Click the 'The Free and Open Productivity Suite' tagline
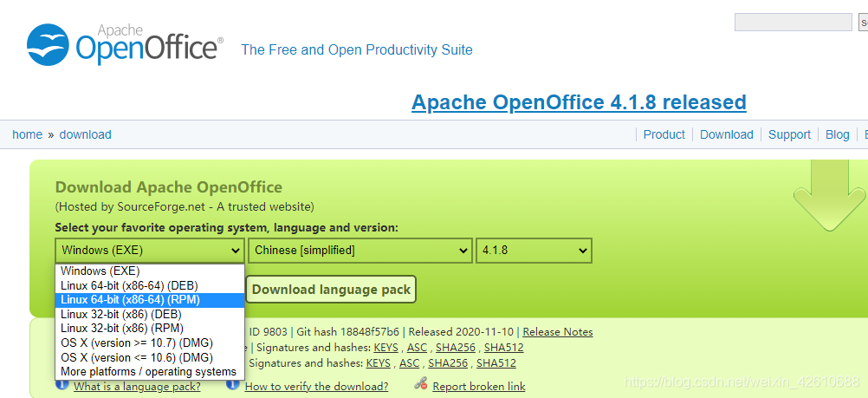868x398 pixels. tap(357, 50)
